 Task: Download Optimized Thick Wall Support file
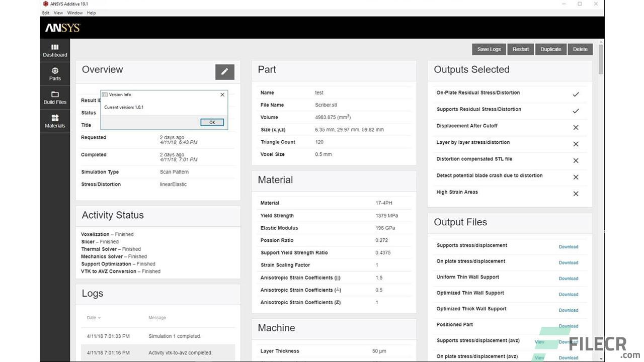point(569,310)
